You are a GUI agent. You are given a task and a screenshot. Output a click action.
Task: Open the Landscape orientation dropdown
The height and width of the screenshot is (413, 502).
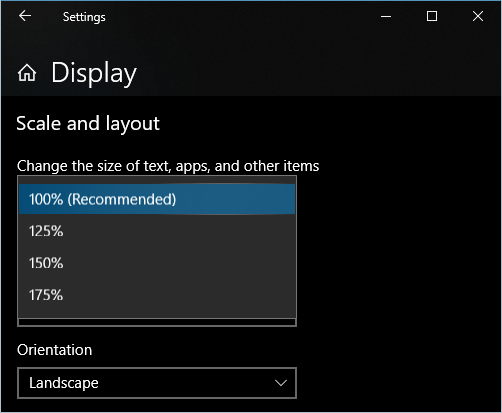pyautogui.click(x=157, y=383)
